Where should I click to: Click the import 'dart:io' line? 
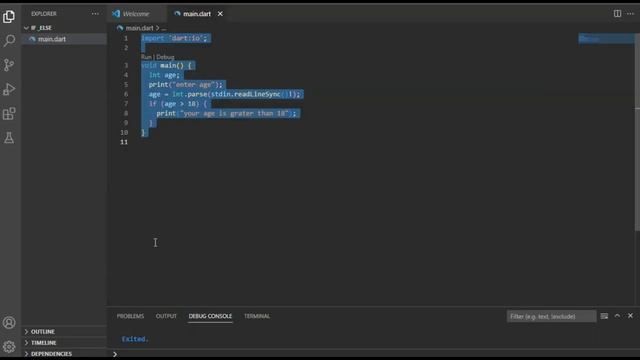point(175,38)
